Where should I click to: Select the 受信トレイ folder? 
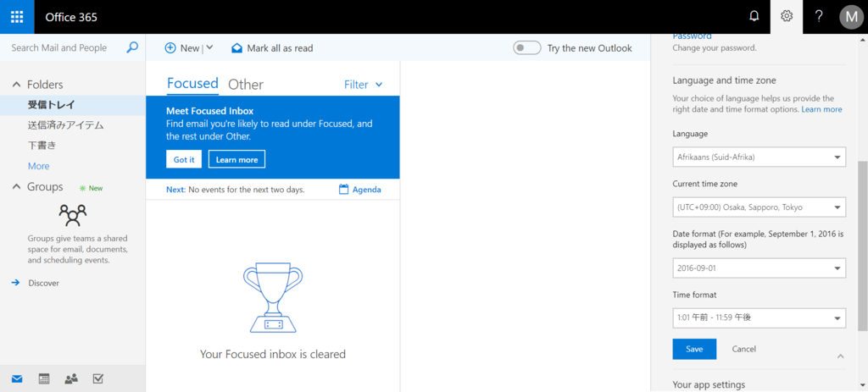point(73,105)
